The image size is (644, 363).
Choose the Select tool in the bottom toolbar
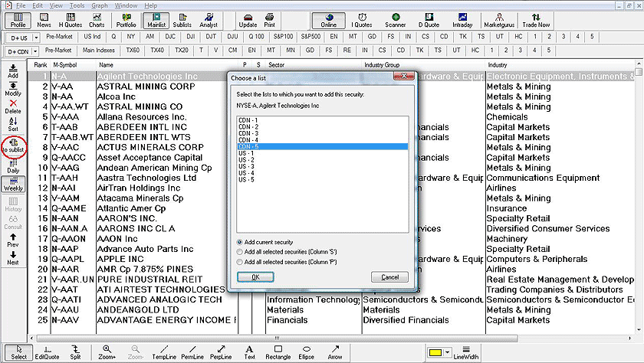pos(18,352)
